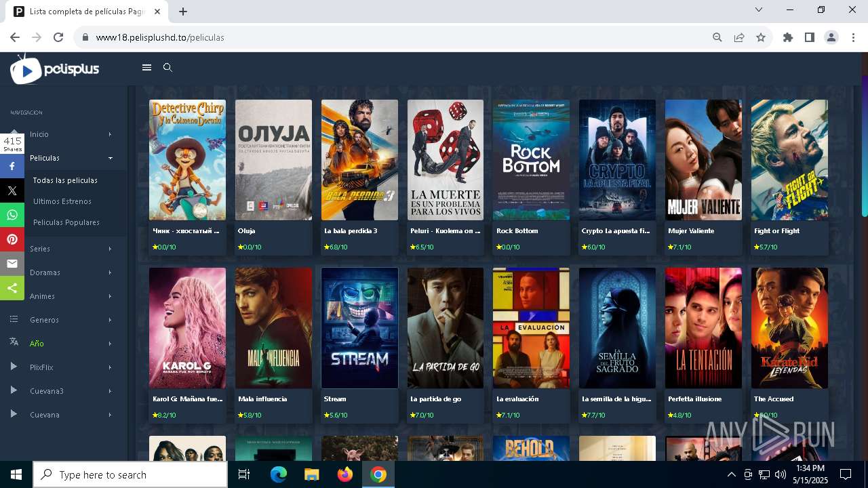The height and width of the screenshot is (488, 868).
Task: Open File Explorer from taskbar
Action: (x=311, y=474)
